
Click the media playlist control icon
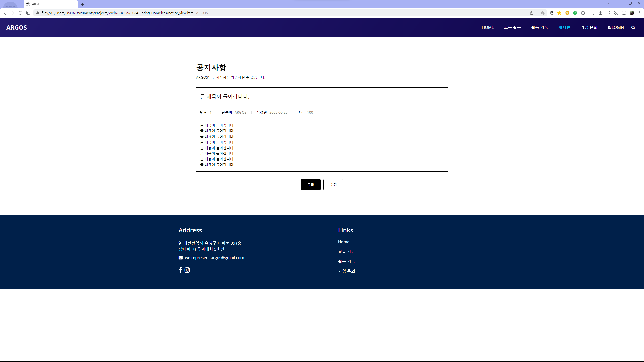(x=593, y=13)
